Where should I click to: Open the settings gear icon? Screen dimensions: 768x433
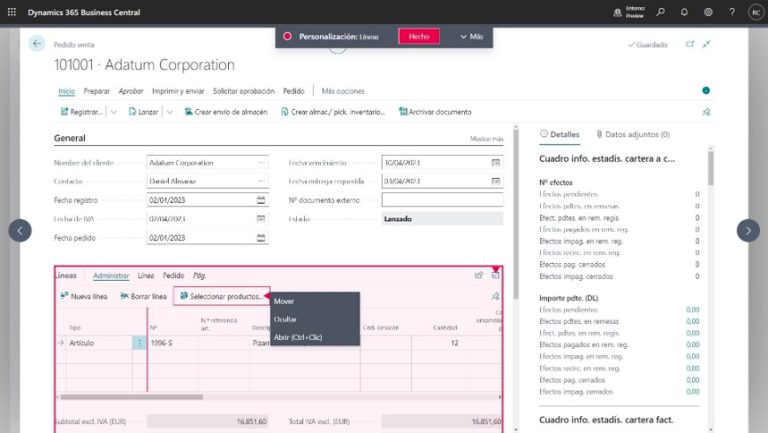click(x=708, y=12)
